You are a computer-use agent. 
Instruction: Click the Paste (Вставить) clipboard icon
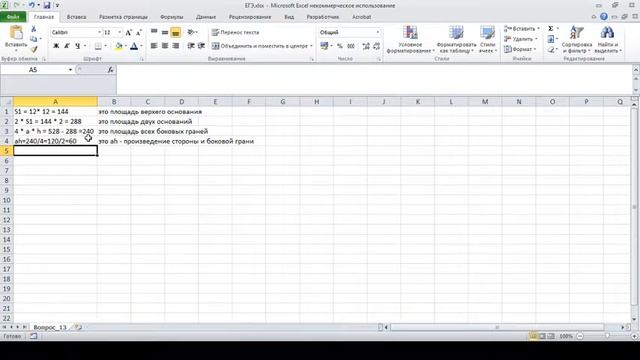tap(16, 33)
